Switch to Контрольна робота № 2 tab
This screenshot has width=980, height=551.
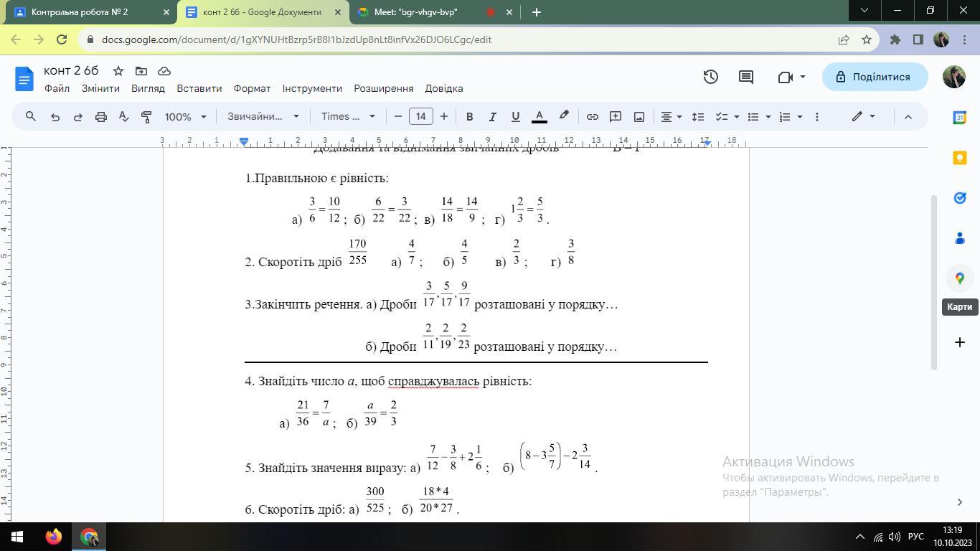coord(91,12)
